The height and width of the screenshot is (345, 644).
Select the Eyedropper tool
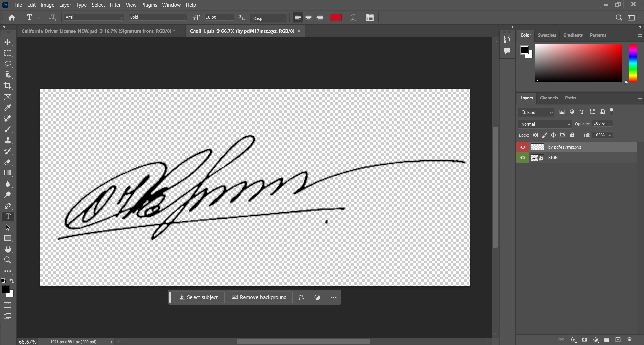click(x=8, y=108)
